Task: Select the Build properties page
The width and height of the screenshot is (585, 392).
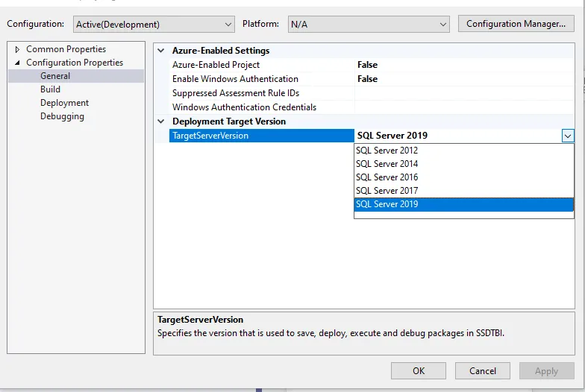Action: 51,89
